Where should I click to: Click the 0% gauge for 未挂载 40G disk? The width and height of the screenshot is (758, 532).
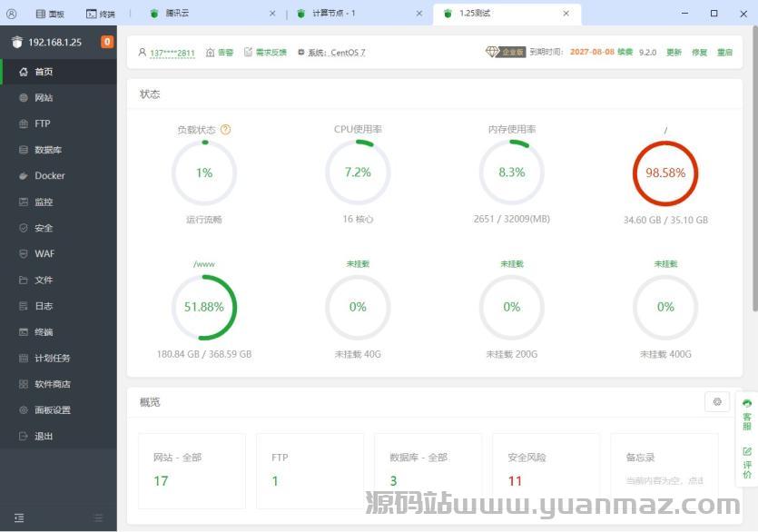(x=358, y=307)
